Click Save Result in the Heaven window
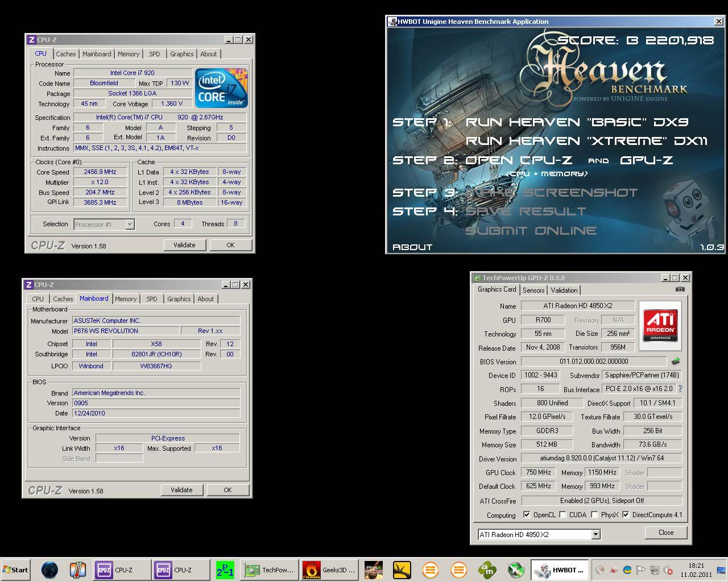 (526, 211)
